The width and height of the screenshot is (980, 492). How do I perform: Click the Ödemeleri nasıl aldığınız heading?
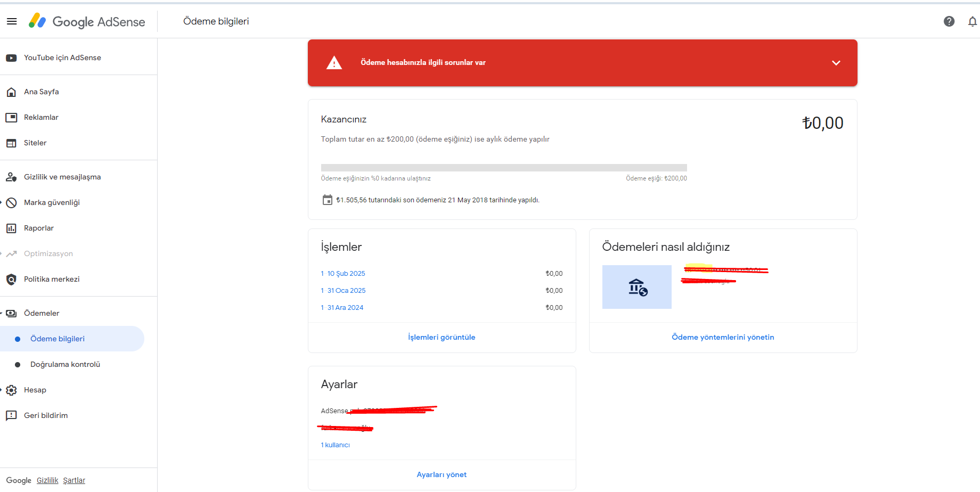pyautogui.click(x=666, y=247)
